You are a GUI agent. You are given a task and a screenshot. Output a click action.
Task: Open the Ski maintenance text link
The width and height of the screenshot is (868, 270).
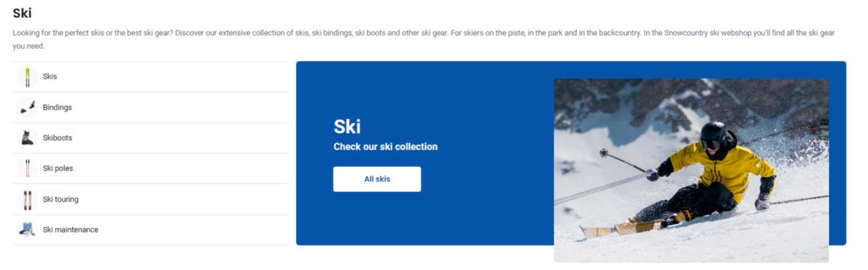tap(70, 230)
